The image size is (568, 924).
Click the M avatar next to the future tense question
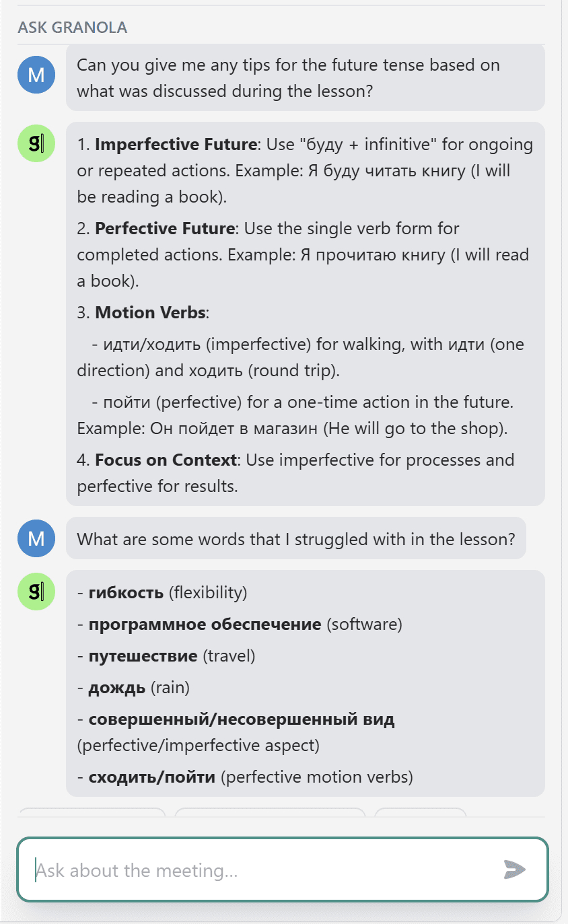(36, 74)
